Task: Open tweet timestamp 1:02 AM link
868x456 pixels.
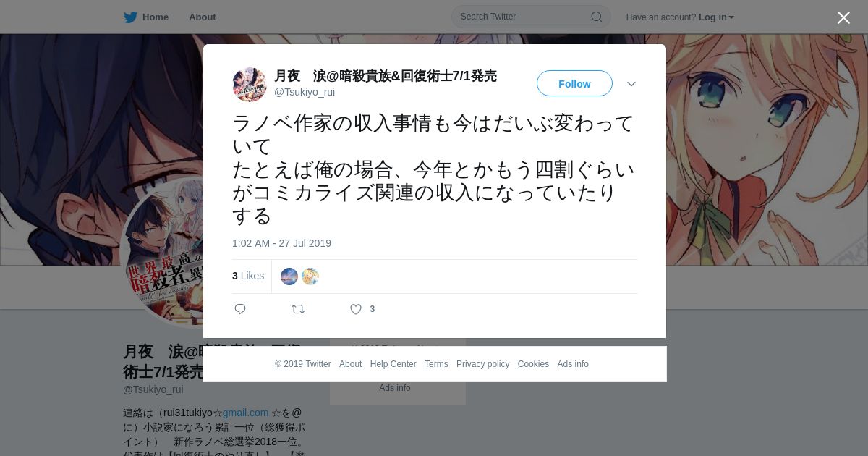Action: coord(281,243)
